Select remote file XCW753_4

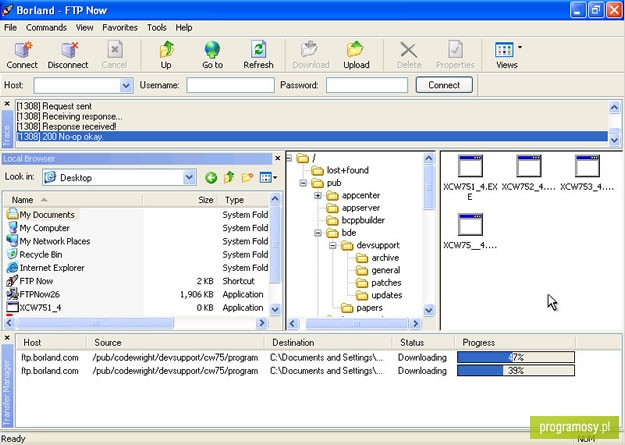tap(587, 173)
